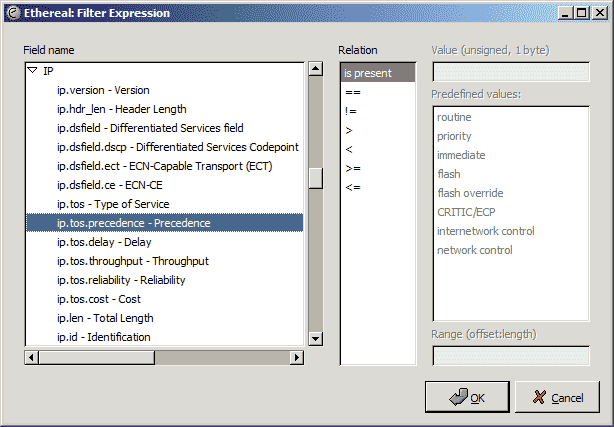
Task: Choose the == relation operator
Action: (378, 92)
